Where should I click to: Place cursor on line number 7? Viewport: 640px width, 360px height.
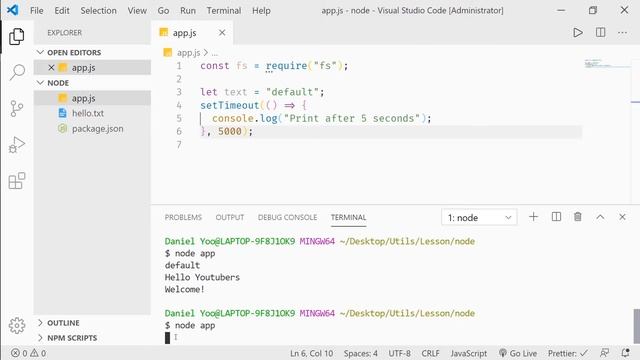click(179, 144)
